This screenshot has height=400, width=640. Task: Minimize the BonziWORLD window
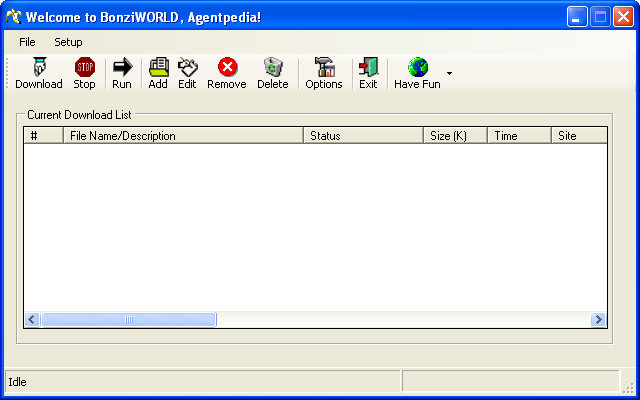click(x=577, y=17)
